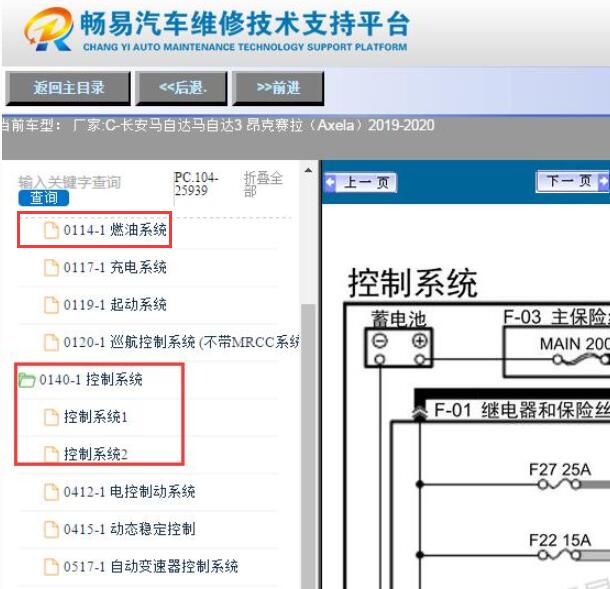Click the double chevron beside F-01
610x589 pixels.
(x=420, y=413)
